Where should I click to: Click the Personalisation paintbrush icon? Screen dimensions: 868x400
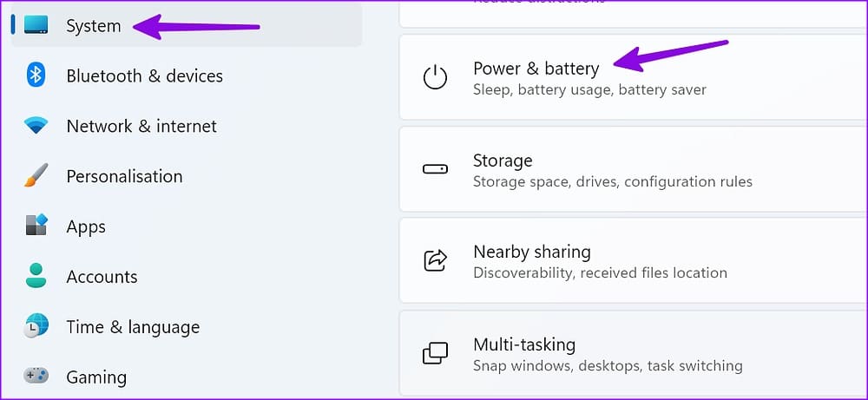(x=36, y=175)
